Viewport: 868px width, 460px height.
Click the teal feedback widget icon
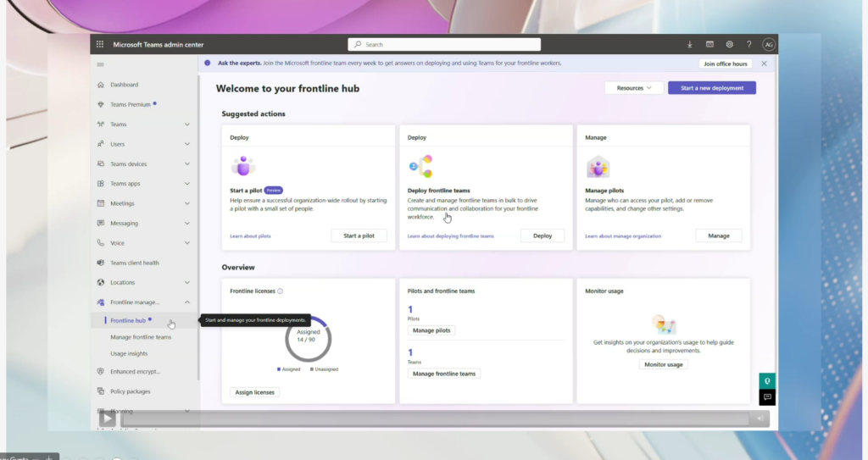click(767, 381)
